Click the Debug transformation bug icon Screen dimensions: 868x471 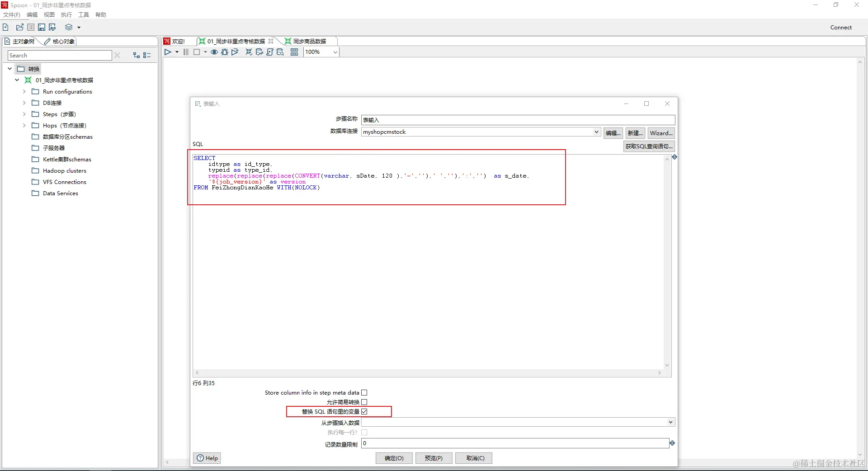point(225,52)
